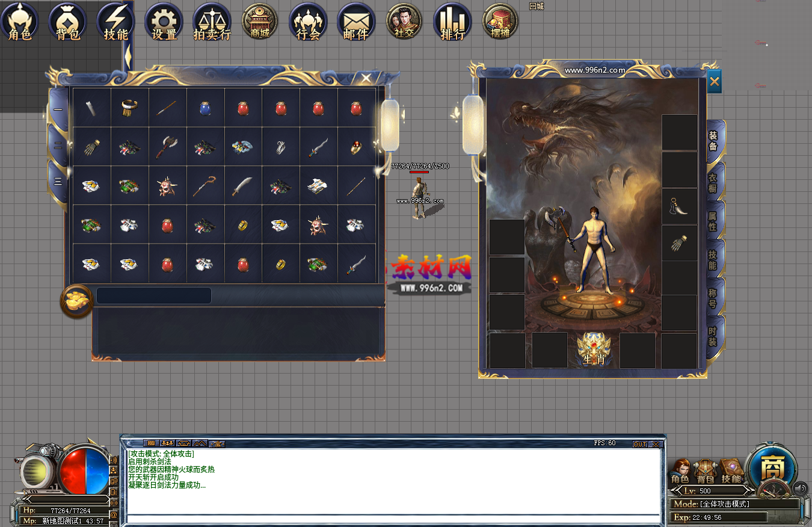Switch to the 称号 titles tab

(714, 298)
